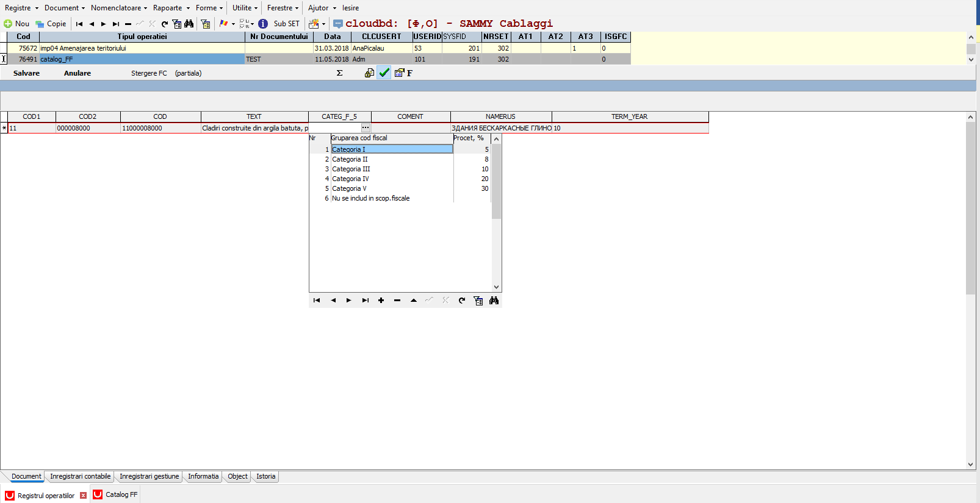This screenshot has height=503, width=980.
Task: Open the Utilite menu
Action: coord(245,8)
